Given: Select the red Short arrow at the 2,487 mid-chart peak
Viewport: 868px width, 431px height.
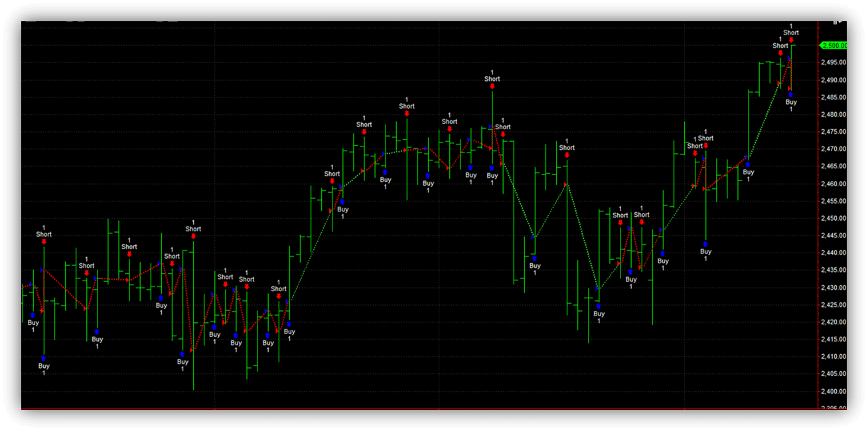Looking at the screenshot, I should coord(492,86).
